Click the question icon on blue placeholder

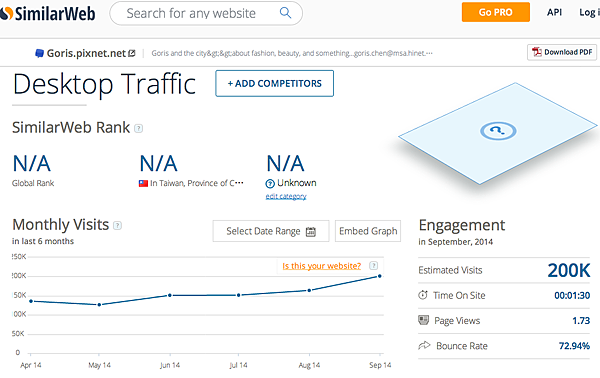498,131
